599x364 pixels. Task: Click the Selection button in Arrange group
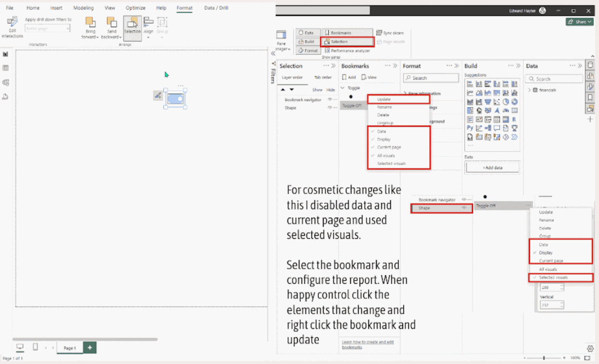point(132,28)
